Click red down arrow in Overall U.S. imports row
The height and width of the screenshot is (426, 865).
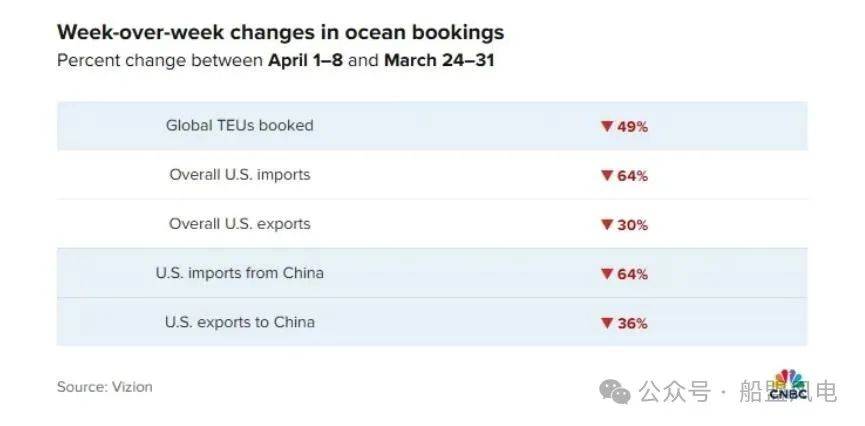click(x=607, y=175)
